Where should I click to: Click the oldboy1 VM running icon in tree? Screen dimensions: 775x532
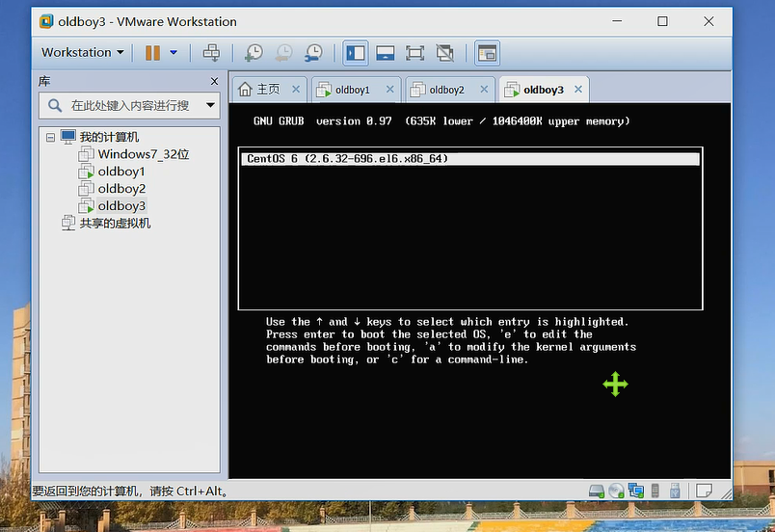86,172
